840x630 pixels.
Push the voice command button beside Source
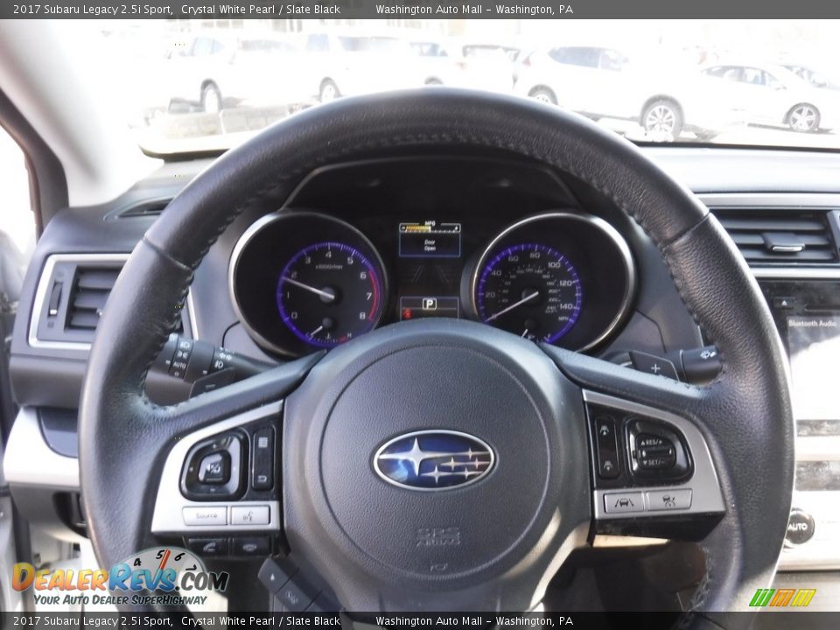[x=249, y=515]
